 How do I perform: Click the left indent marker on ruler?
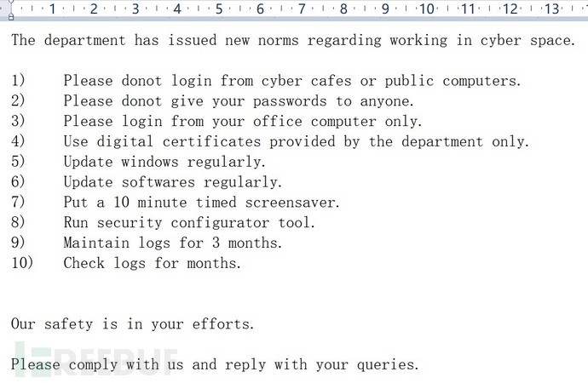(x=11, y=16)
